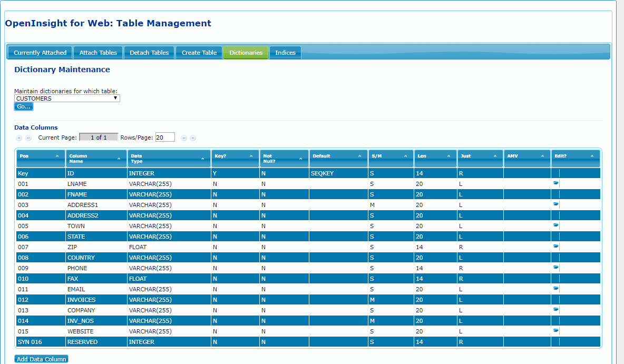Screen dimensions: 624x364
Task: Select the ZIP column name cell
Action: pyautogui.click(x=96, y=247)
